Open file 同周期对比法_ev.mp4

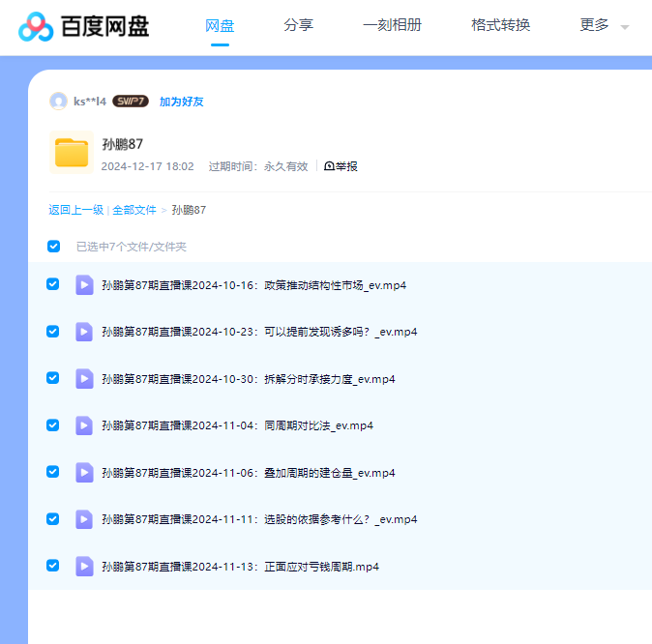pos(237,425)
